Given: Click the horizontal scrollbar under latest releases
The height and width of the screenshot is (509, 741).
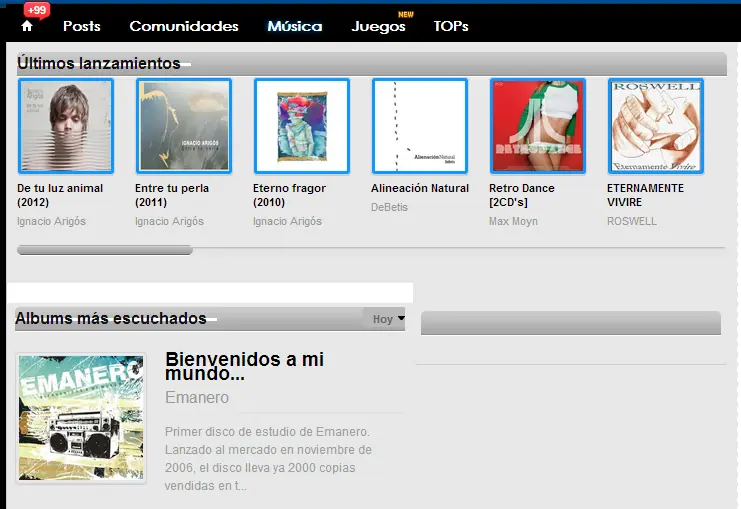Looking at the screenshot, I should (105, 250).
